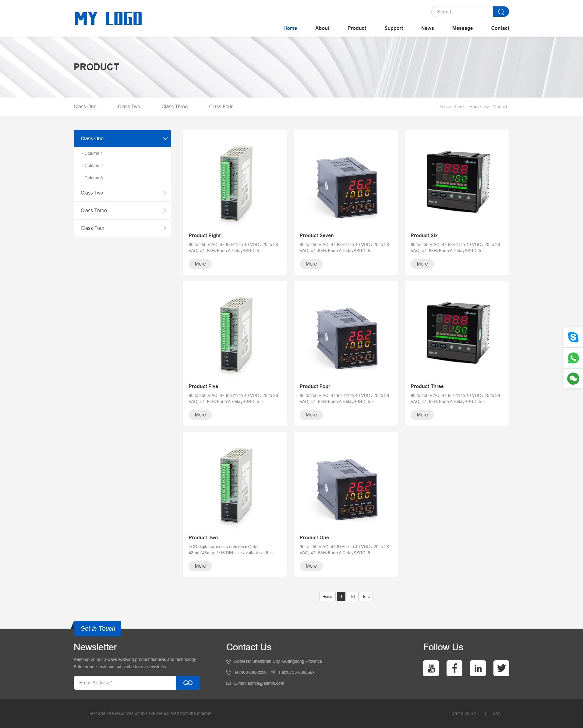Click More under Product Seven
The width and height of the screenshot is (583, 728).
(x=311, y=264)
